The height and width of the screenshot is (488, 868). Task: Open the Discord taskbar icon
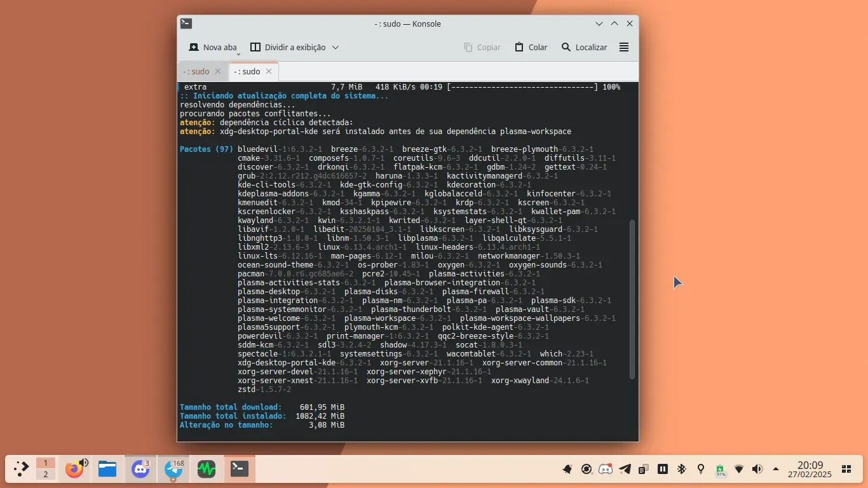(x=140, y=470)
